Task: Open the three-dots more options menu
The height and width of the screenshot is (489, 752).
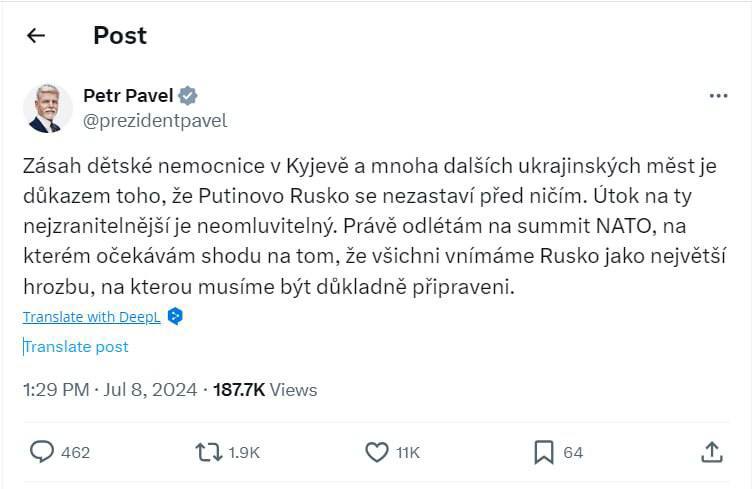Action: [718, 96]
